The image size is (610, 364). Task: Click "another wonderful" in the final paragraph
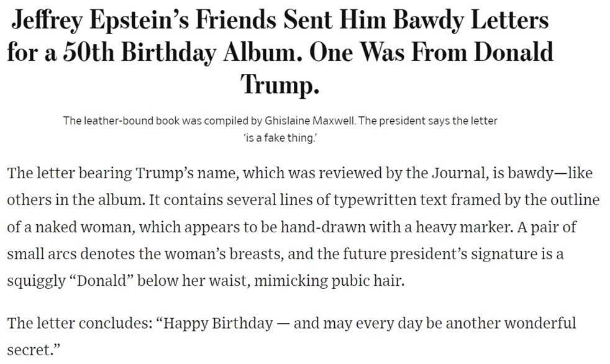(x=511, y=323)
